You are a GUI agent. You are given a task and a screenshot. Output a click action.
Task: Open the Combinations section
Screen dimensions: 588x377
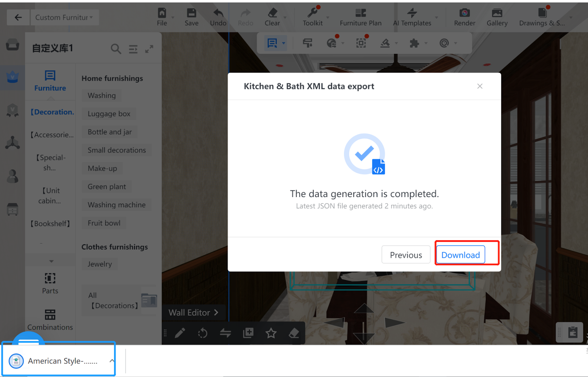tap(50, 320)
